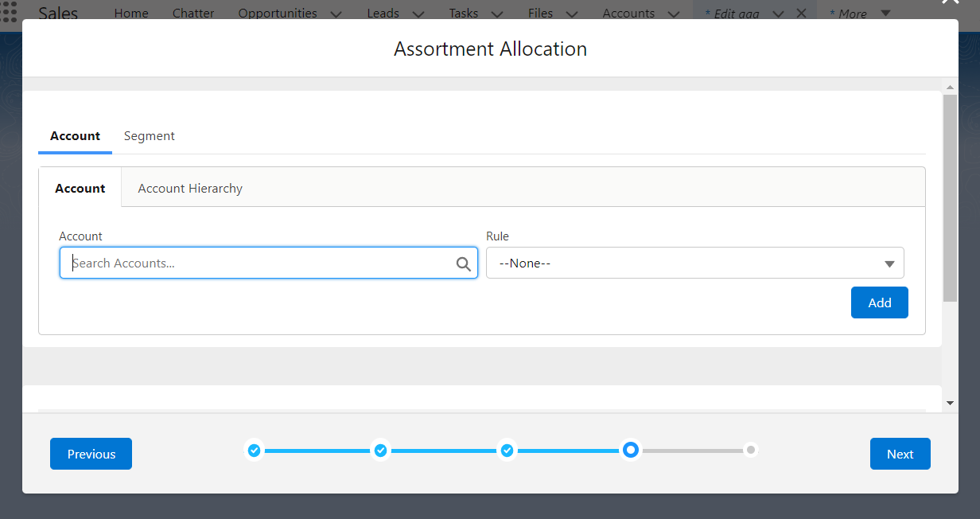Click the first completed step indicator
This screenshot has width=980, height=519.
tap(254, 451)
